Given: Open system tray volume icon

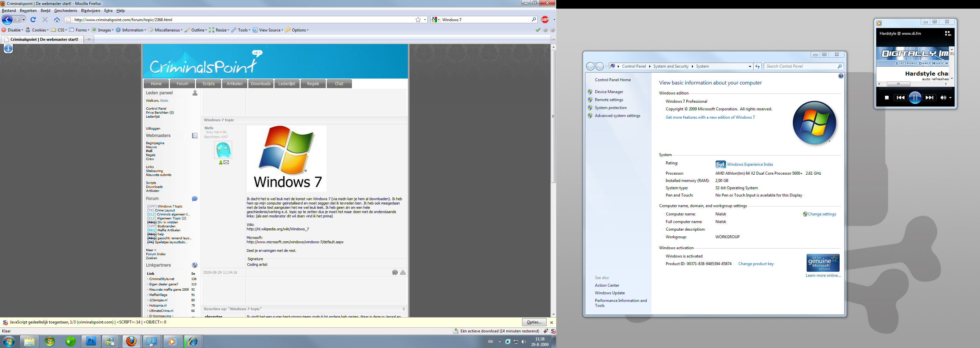Looking at the screenshot, I should click(x=524, y=341).
